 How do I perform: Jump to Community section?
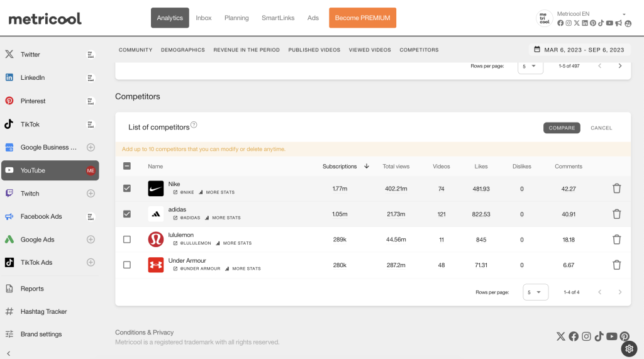click(x=136, y=50)
